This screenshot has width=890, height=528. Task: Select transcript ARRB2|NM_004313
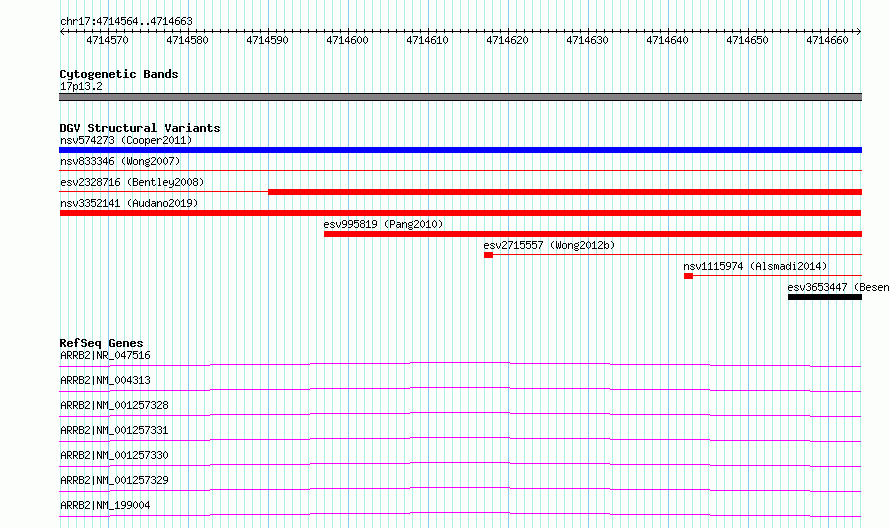[105, 380]
